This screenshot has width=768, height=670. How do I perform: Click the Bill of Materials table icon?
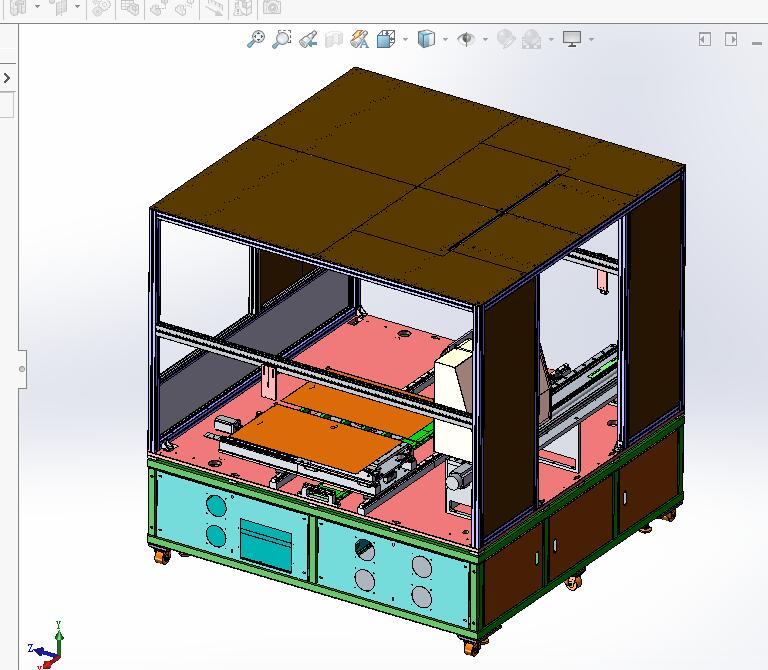point(130,7)
